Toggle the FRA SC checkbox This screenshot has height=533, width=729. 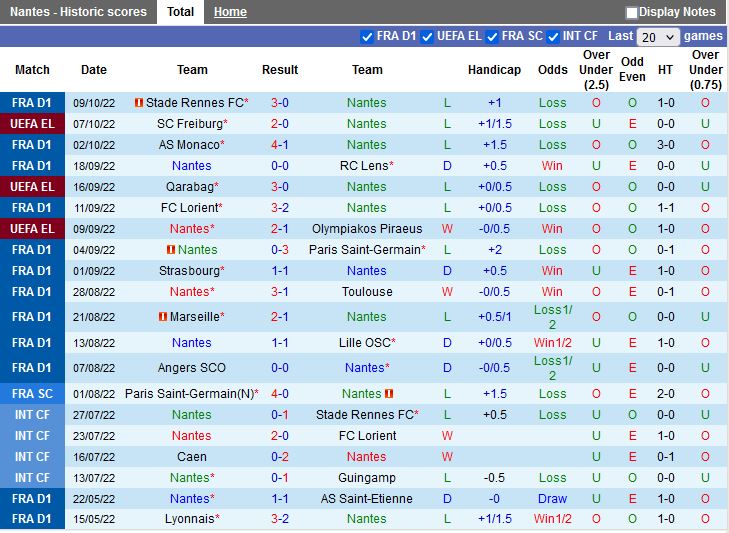492,36
